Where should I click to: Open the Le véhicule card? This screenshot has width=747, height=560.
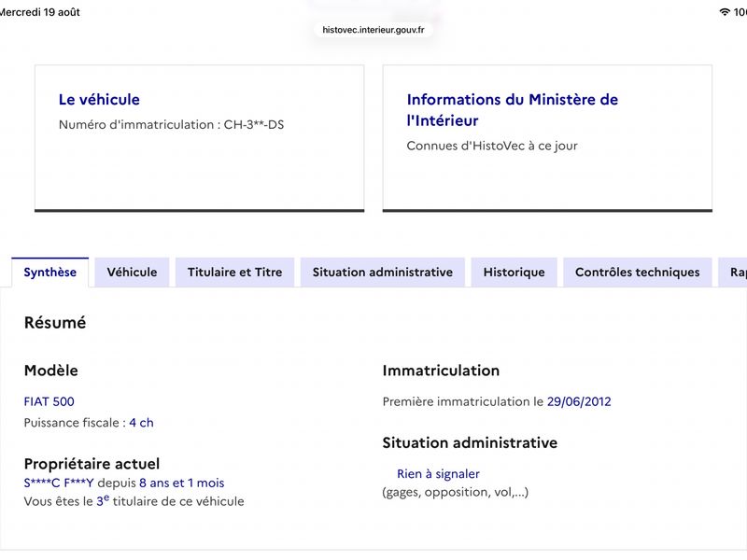[200, 138]
